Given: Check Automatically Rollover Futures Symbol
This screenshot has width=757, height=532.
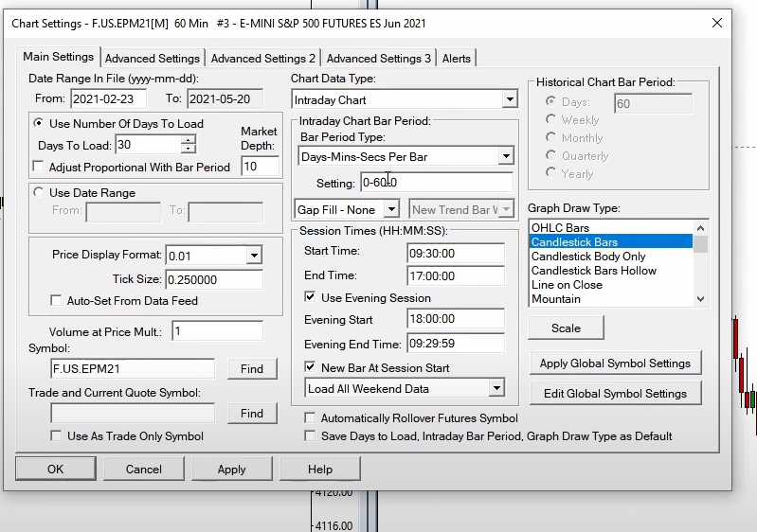Looking at the screenshot, I should pyautogui.click(x=311, y=417).
